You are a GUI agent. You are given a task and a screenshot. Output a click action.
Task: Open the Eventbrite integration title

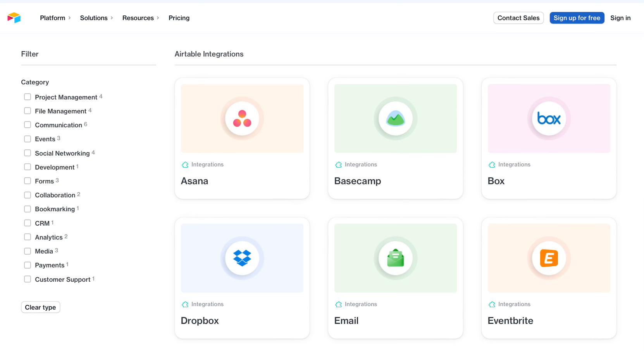point(510,321)
